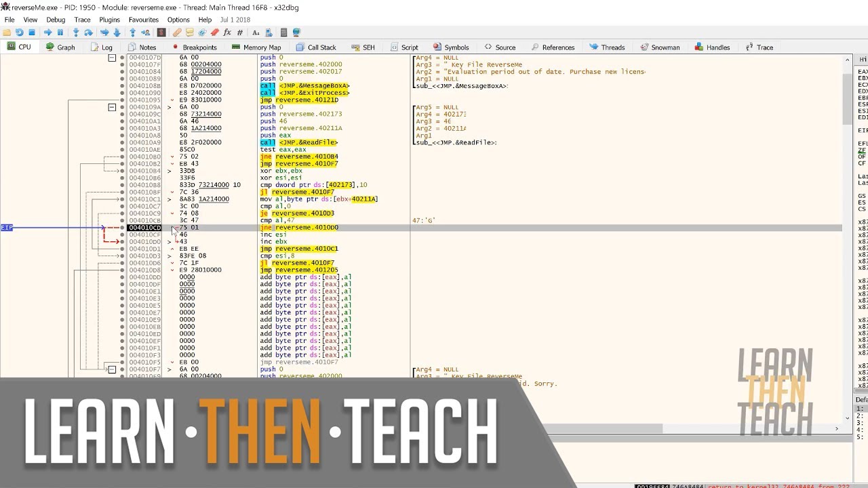Image resolution: width=868 pixels, height=488 pixels.
Task: Click the scroll-up arrow of disassembly scrollbar
Action: click(848, 60)
